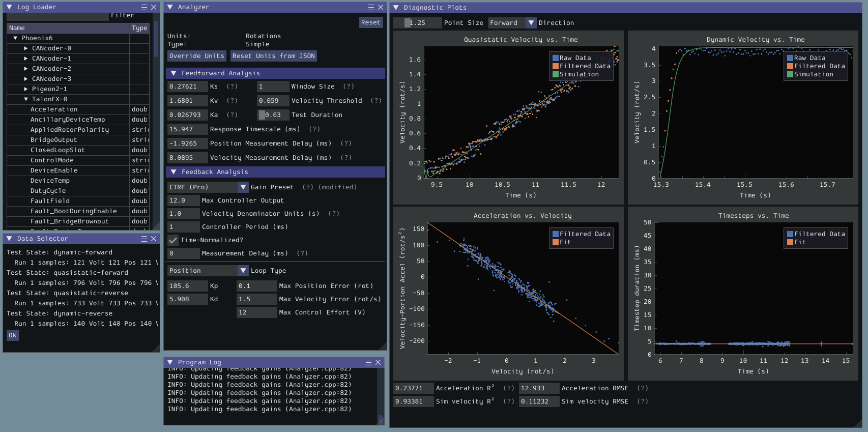The image size is (868, 432).
Task: Collapse the Data Selector window triangle
Action: pos(9,239)
